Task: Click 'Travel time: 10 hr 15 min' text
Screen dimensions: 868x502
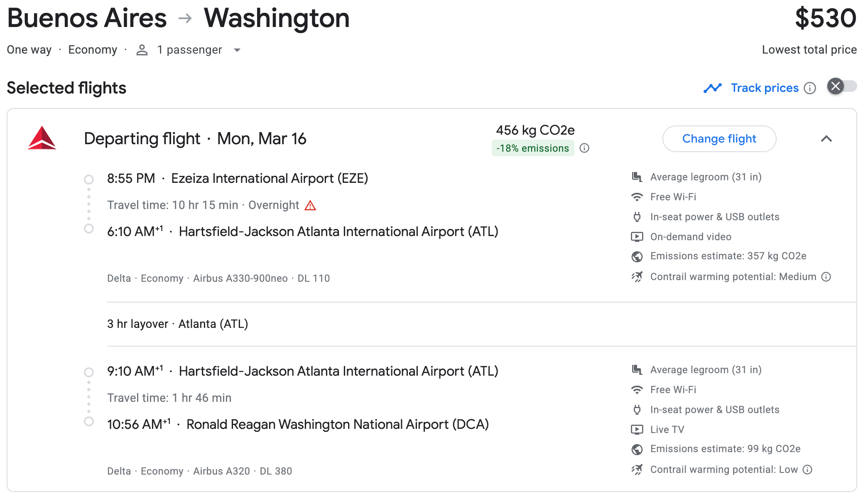Action: tap(173, 205)
